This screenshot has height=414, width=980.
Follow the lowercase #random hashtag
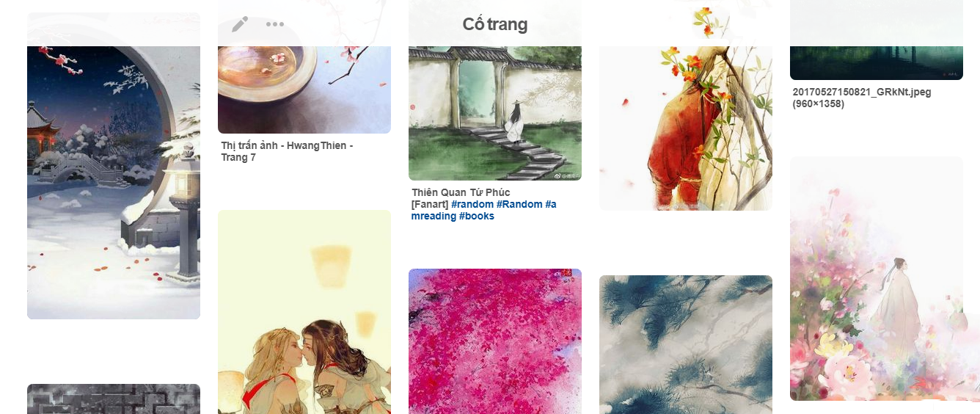click(472, 204)
